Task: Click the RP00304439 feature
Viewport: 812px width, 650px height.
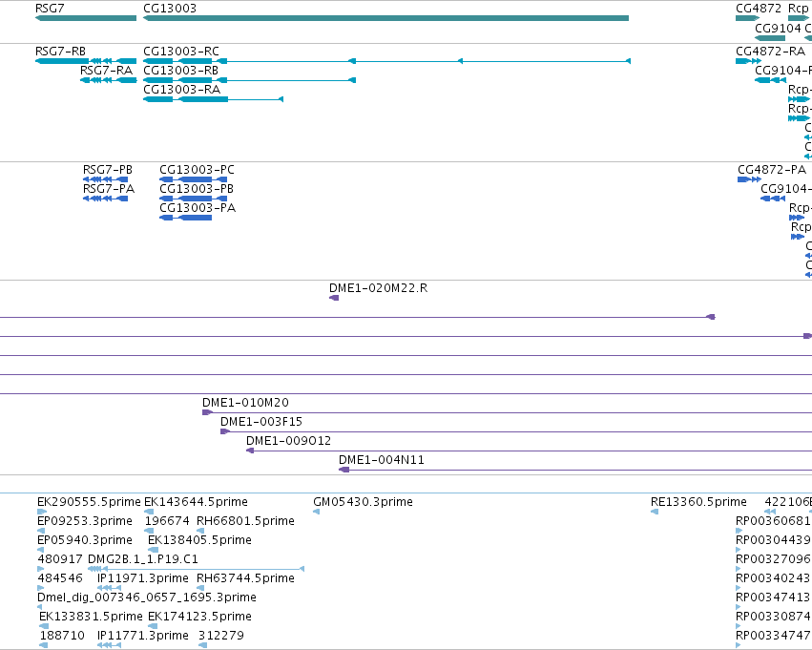Action: tap(739, 550)
